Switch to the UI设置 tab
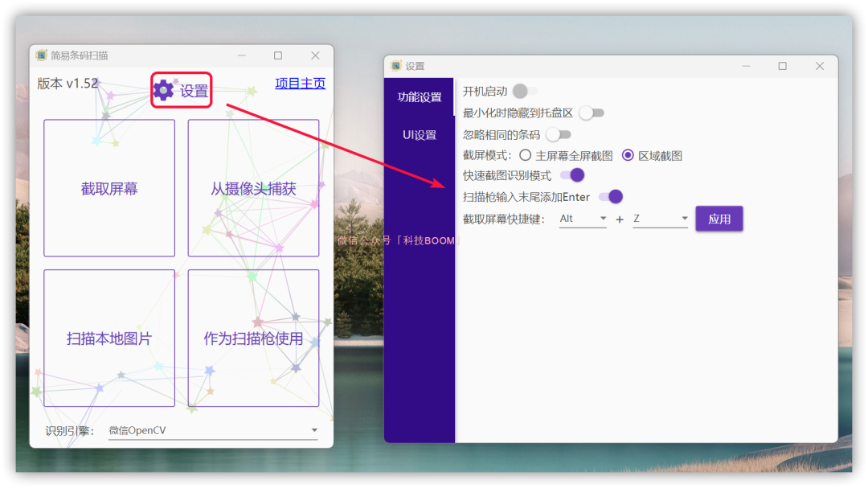The width and height of the screenshot is (868, 488). pyautogui.click(x=420, y=134)
